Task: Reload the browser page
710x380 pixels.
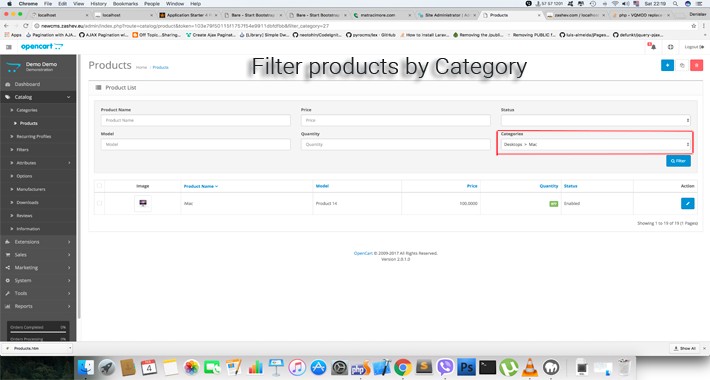Action: coord(26,26)
